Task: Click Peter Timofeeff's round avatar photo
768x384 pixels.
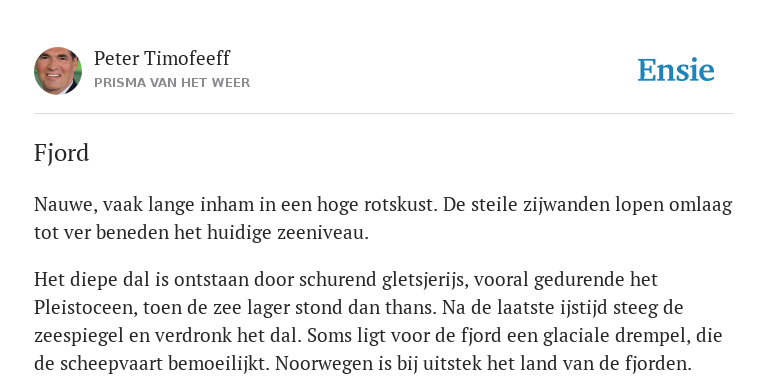Action: coord(58,71)
